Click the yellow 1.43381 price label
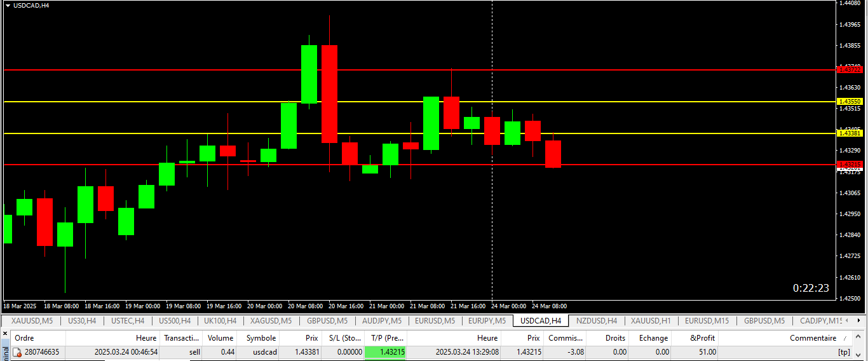Image resolution: width=868 pixels, height=361 pixels. 850,133
